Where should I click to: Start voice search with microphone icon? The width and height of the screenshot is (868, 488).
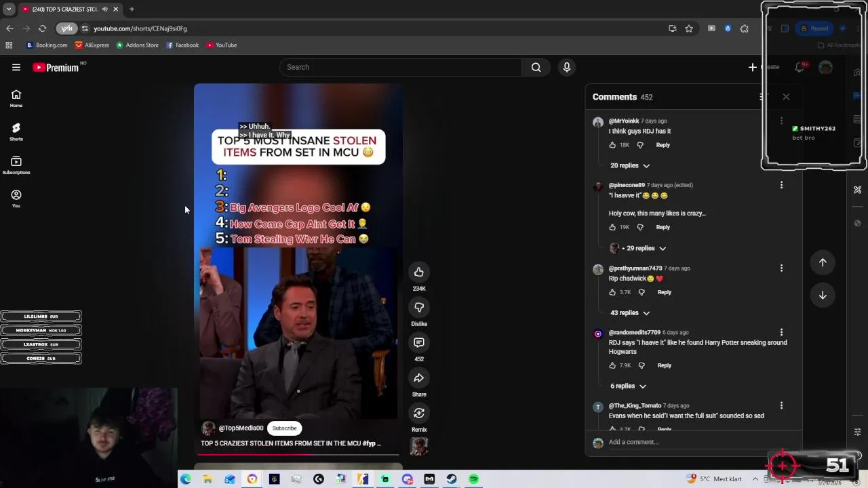point(567,67)
